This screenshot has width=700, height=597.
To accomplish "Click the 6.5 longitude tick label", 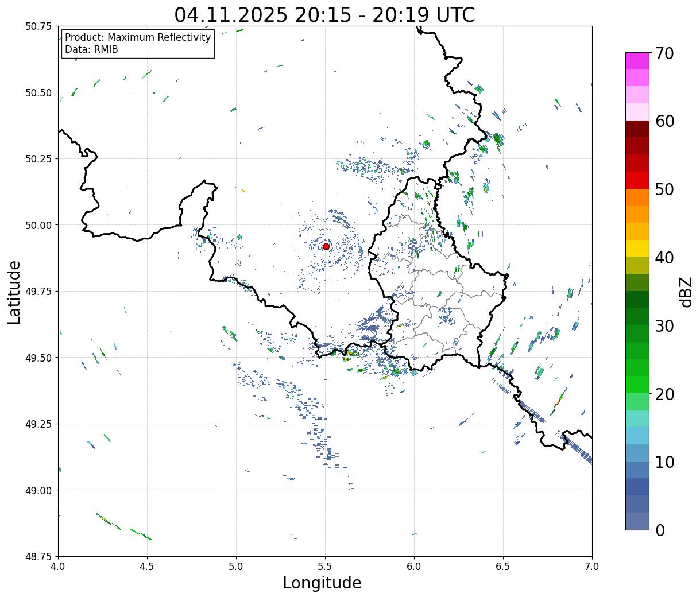I will 503,567.
